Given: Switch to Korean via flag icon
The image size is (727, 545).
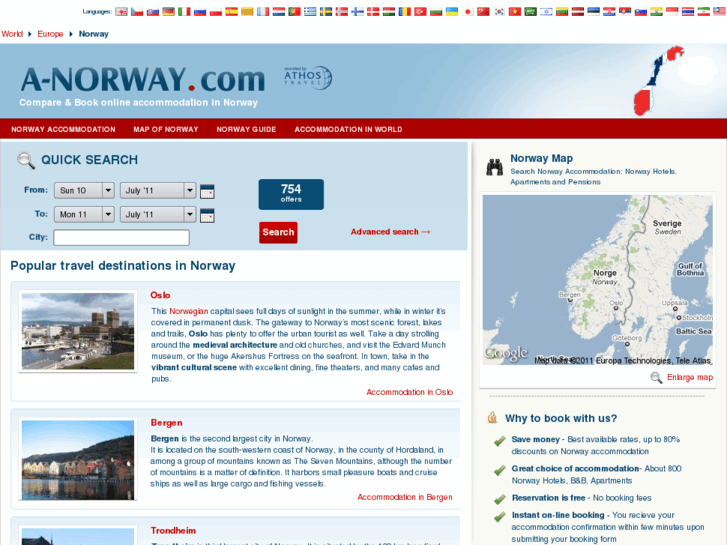Looking at the screenshot, I should [x=499, y=12].
